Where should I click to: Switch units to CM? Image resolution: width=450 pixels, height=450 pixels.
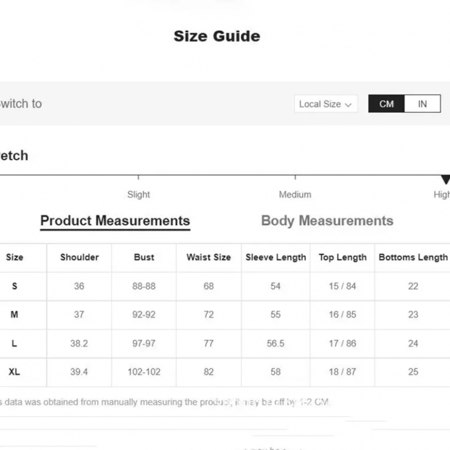(386, 104)
